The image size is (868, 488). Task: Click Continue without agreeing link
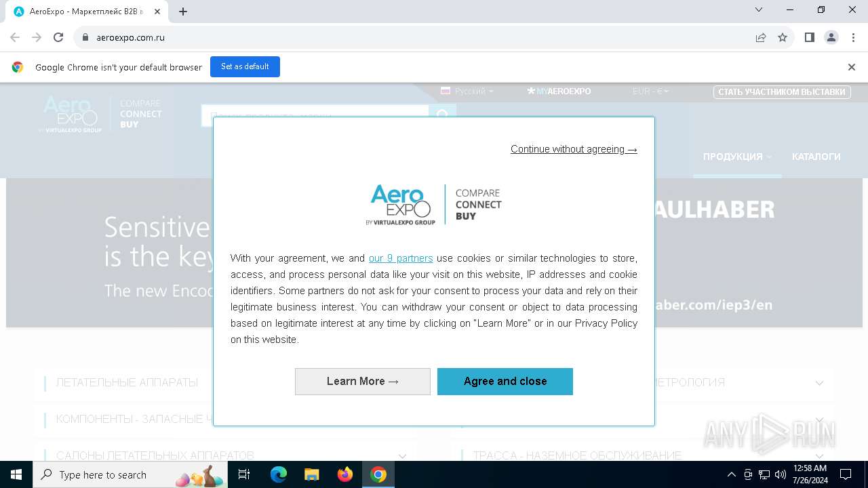[x=574, y=149]
